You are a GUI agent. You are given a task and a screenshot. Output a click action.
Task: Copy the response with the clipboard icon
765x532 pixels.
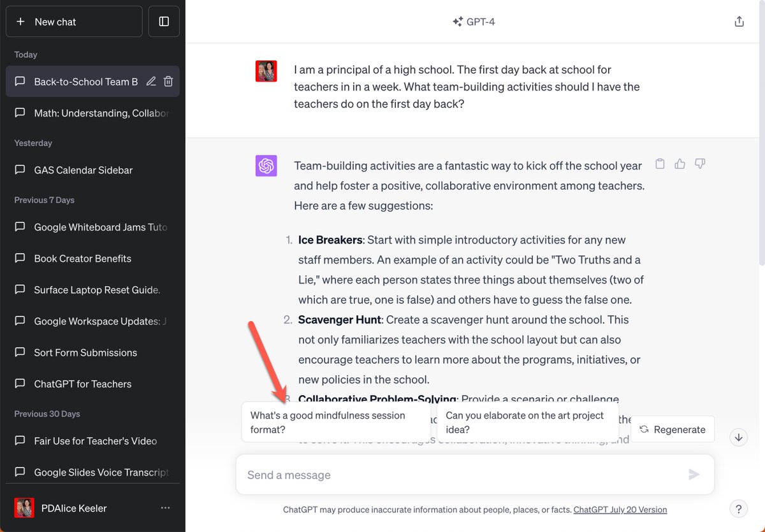pyautogui.click(x=660, y=164)
